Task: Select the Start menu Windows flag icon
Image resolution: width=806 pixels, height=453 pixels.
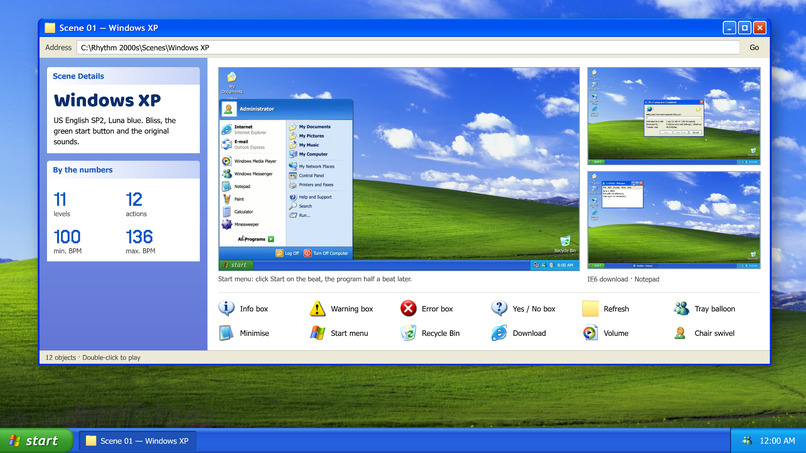Action: [x=317, y=333]
